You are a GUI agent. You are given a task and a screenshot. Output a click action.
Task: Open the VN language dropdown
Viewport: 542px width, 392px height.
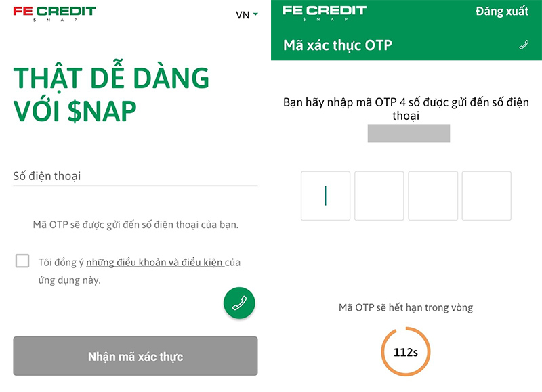pyautogui.click(x=247, y=14)
